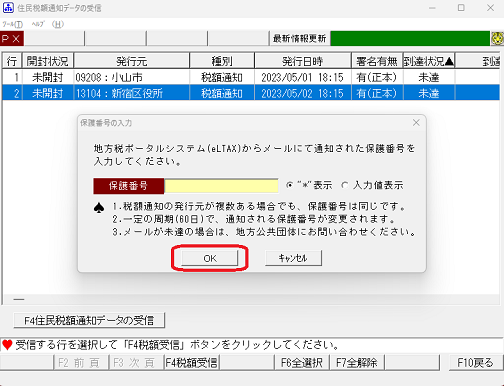This screenshot has width=504, height=386.
Task: Close the 保護番号の入力 dialog
Action: 416,123
